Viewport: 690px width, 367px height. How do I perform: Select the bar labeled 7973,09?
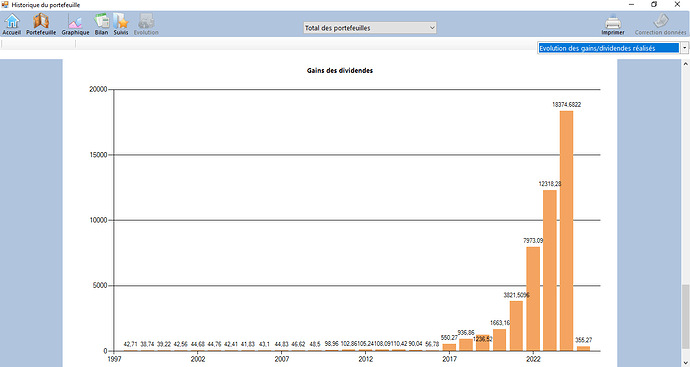533,299
